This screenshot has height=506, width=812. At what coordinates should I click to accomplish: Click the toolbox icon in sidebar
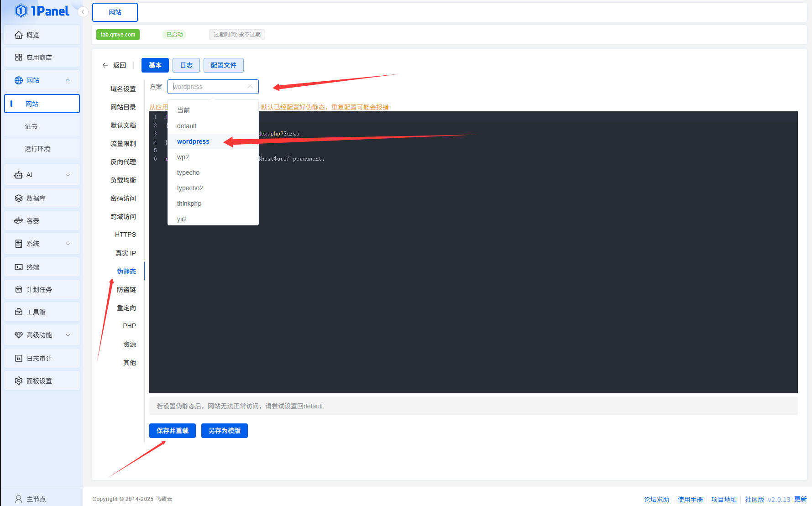click(x=19, y=312)
